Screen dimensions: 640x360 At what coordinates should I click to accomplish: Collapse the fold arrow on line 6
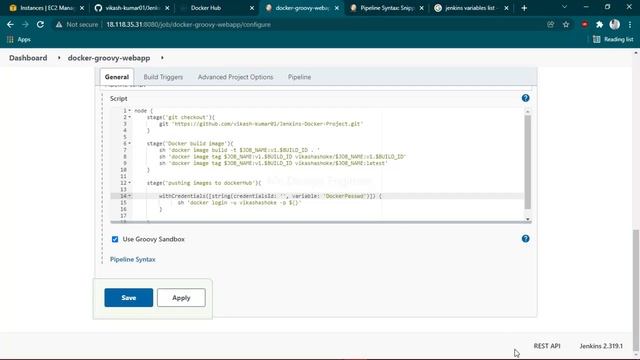pos(130,143)
